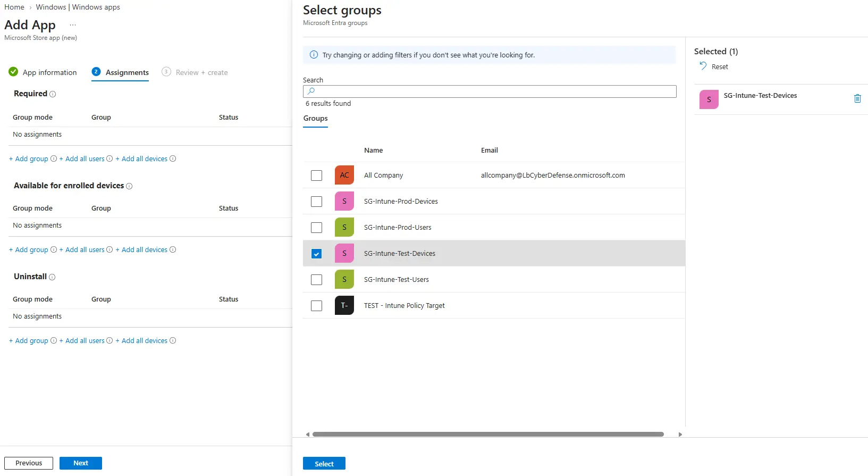
Task: Click the search magnifier icon
Action: point(311,91)
